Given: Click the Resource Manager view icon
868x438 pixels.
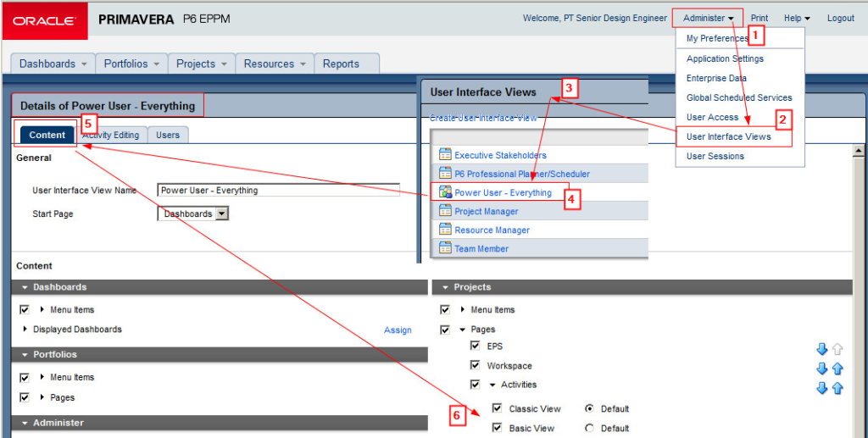Looking at the screenshot, I should [445, 230].
